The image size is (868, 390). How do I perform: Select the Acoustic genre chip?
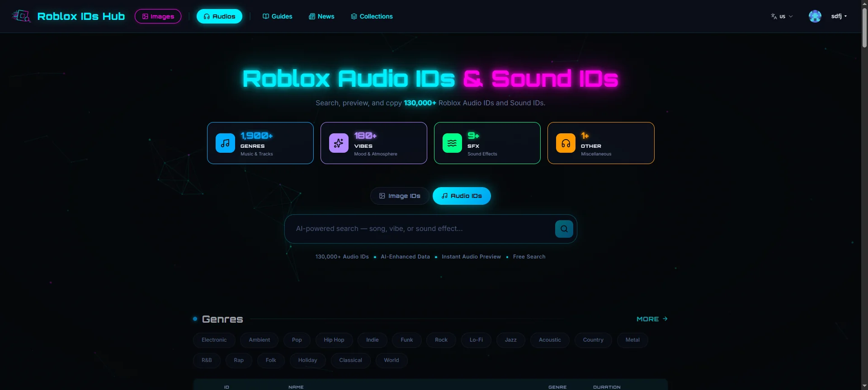click(550, 340)
